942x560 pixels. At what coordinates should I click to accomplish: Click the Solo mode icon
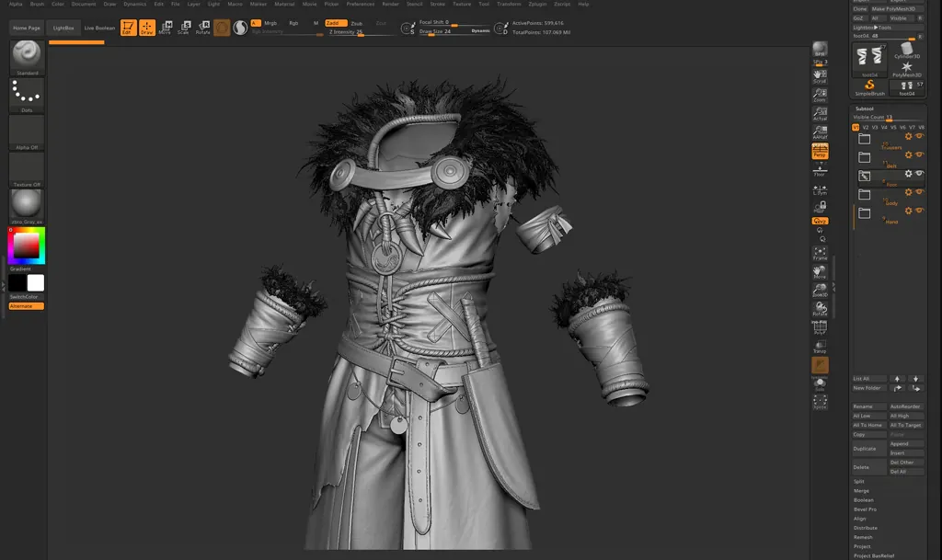click(820, 384)
